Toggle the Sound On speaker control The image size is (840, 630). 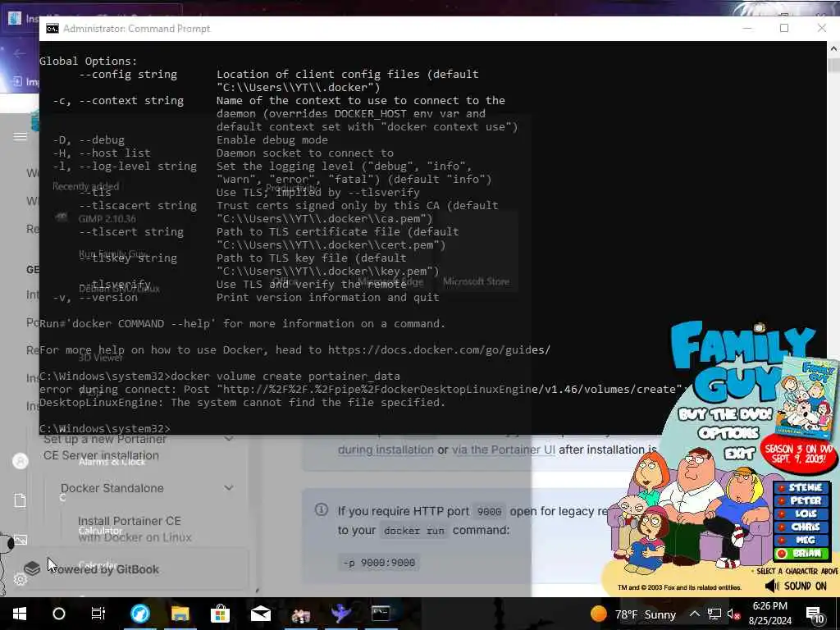[796, 586]
